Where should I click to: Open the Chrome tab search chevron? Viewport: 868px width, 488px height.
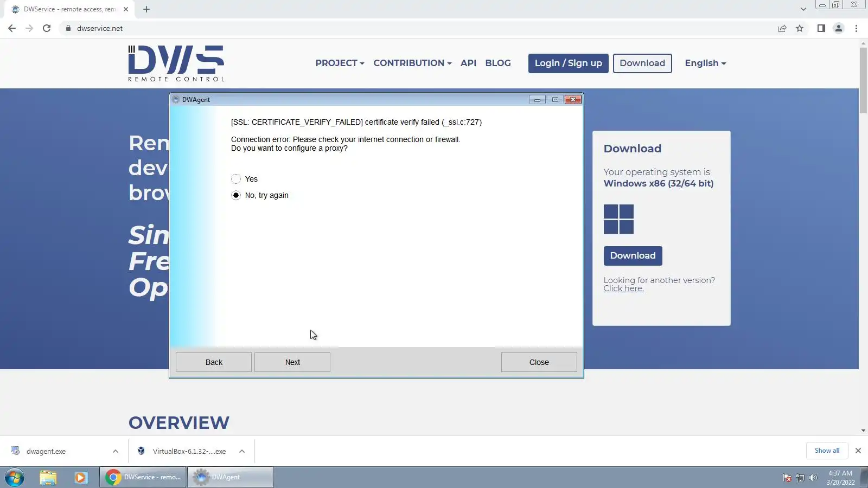tap(803, 9)
